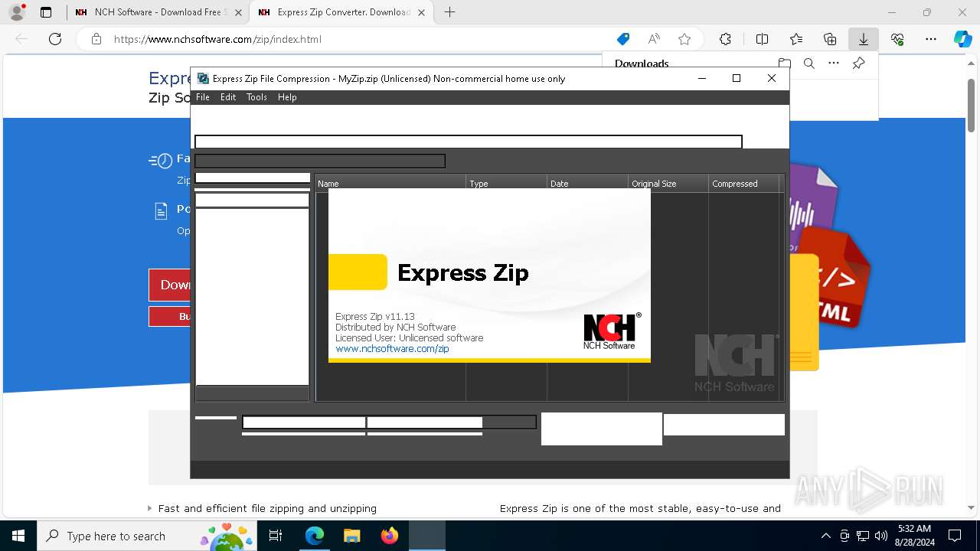Open downloads folder from Downloads panel

point(784,64)
